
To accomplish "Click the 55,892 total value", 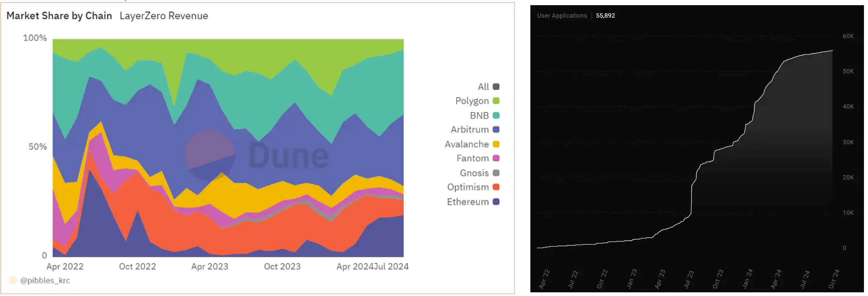I will pos(605,15).
